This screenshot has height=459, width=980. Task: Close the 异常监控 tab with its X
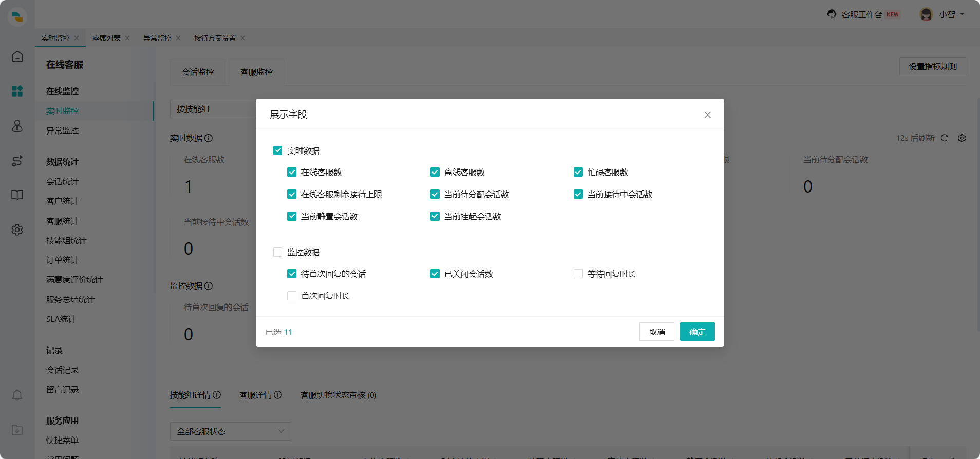click(x=178, y=38)
